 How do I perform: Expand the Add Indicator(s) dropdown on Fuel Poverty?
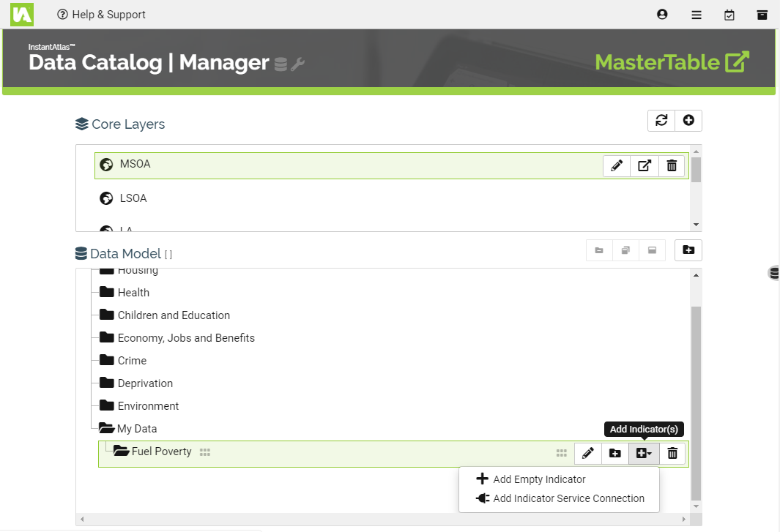tap(643, 453)
